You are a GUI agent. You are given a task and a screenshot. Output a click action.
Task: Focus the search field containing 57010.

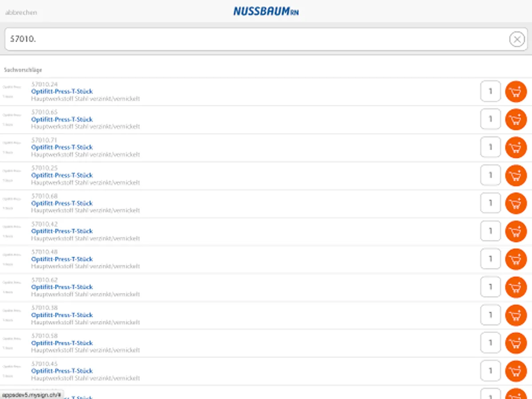coord(266,39)
